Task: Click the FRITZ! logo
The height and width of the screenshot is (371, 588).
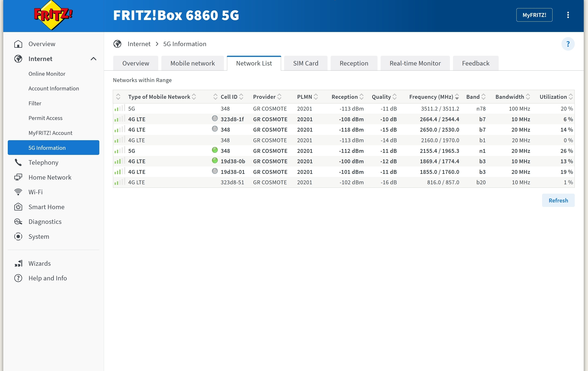Action: click(53, 15)
